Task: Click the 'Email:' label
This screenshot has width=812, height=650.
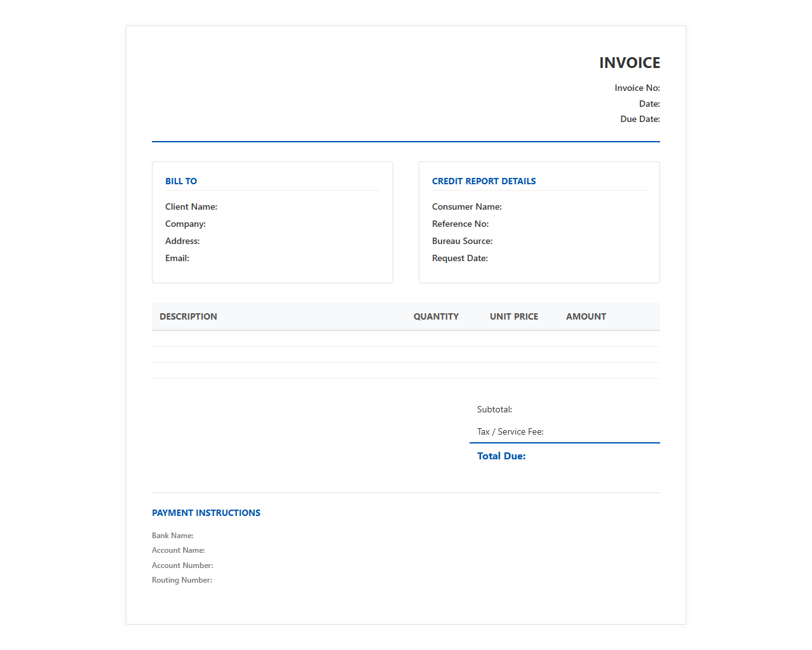Action: [x=177, y=259]
